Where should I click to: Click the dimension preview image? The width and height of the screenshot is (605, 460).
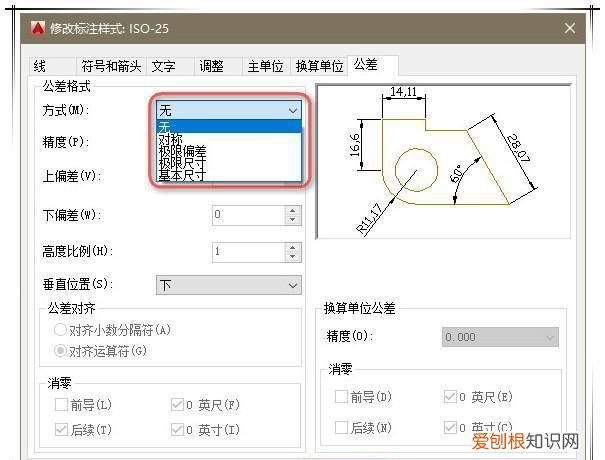click(443, 161)
